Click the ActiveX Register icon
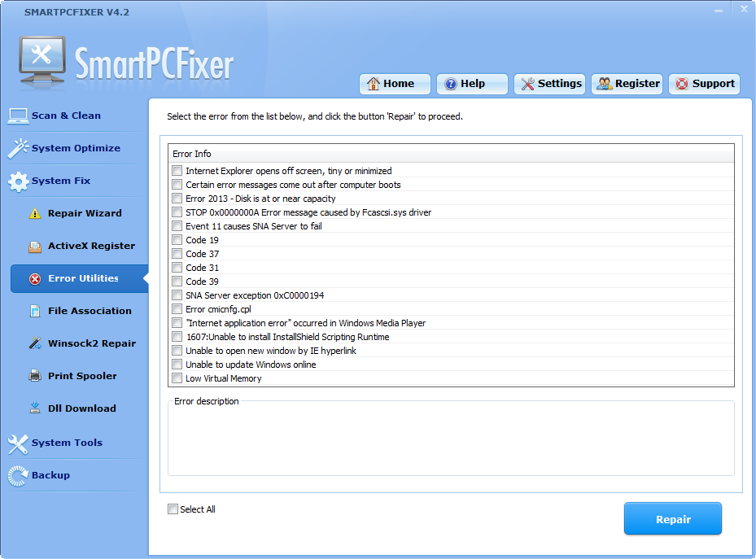This screenshot has width=756, height=559. 35,247
